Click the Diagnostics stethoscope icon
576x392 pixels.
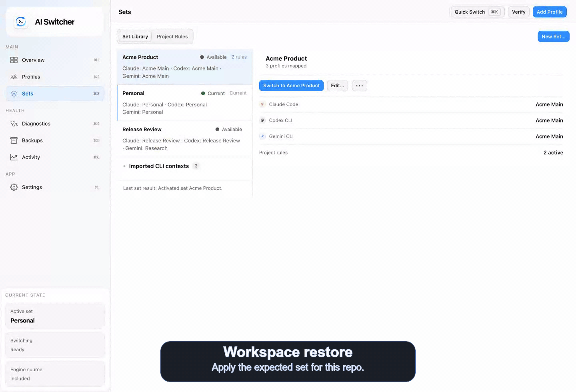point(14,124)
